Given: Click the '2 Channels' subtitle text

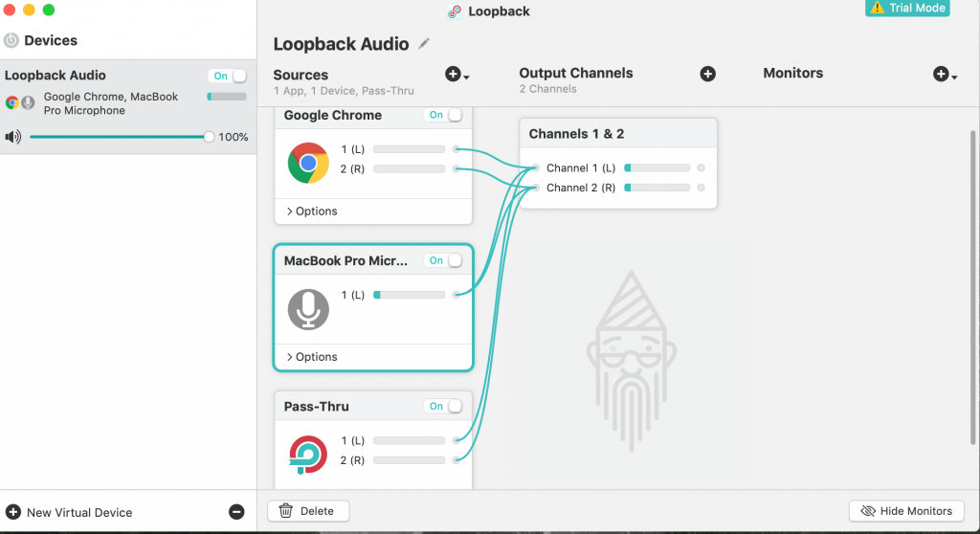Looking at the screenshot, I should [547, 89].
